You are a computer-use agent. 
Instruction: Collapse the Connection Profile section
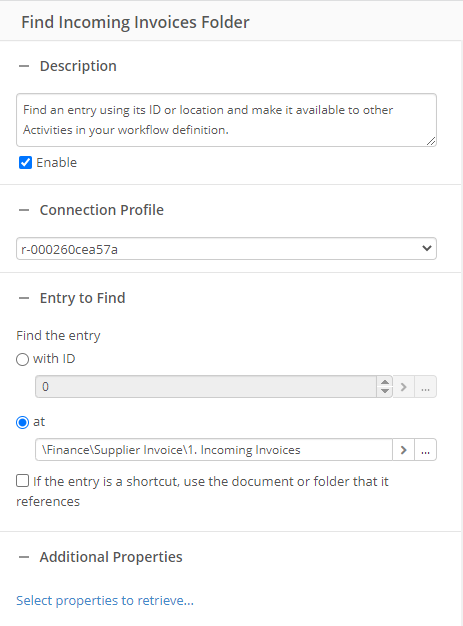point(24,210)
